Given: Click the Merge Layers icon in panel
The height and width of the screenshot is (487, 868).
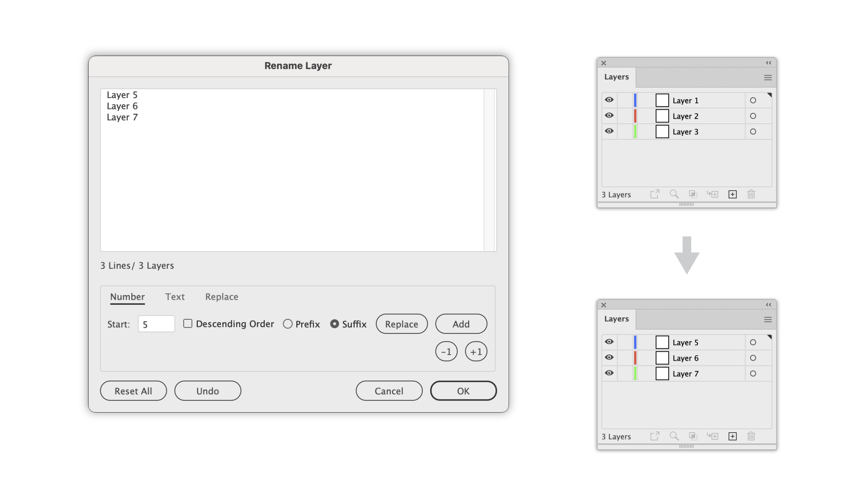Looking at the screenshot, I should click(x=693, y=194).
